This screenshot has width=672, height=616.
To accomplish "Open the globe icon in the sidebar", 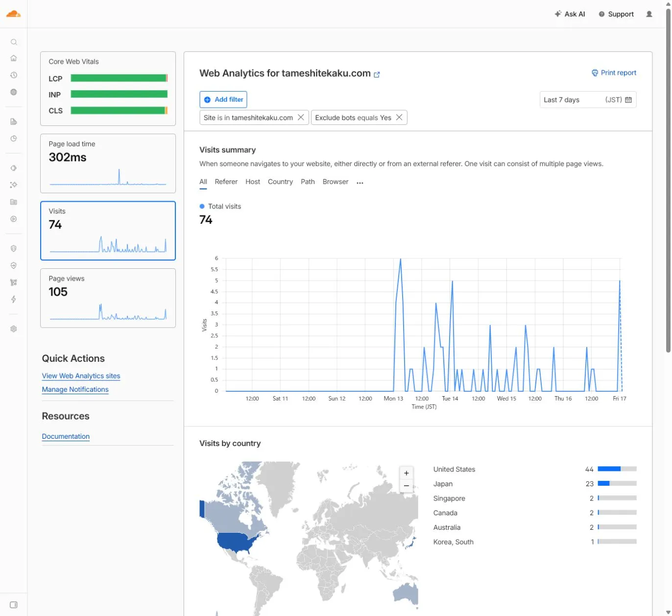I will (x=14, y=92).
